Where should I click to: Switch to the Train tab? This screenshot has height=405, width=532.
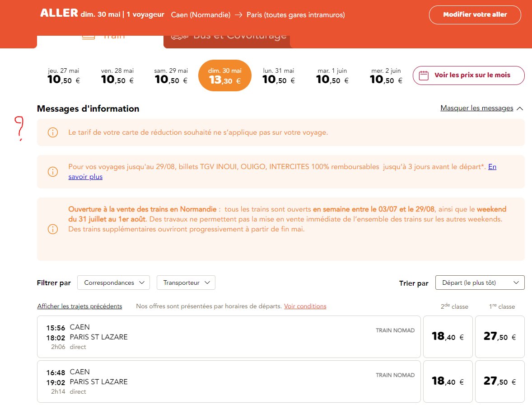[100, 42]
